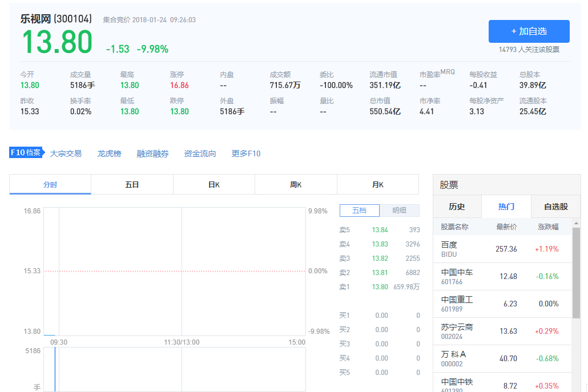Image resolution: width=588 pixels, height=392 pixels.
Task: Click the 卖1 volume 659.98万
Action: (x=406, y=286)
